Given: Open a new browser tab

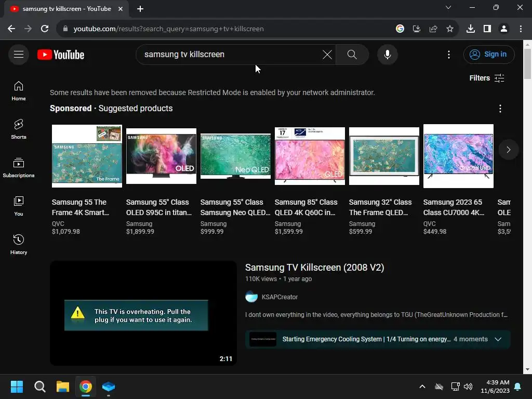Looking at the screenshot, I should pyautogui.click(x=140, y=9).
